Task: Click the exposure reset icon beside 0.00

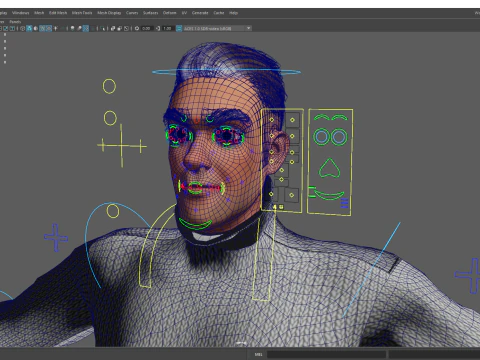Action: 137,28
